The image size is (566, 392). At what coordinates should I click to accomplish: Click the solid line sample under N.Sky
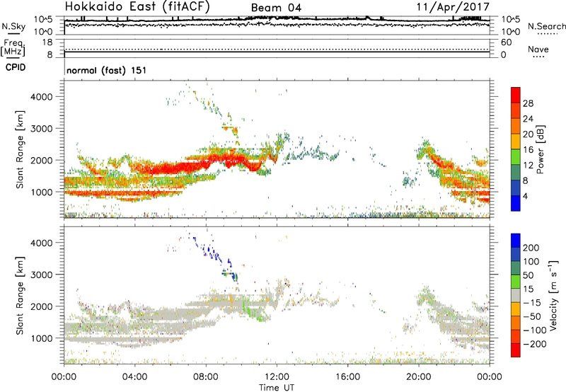[x=13, y=33]
